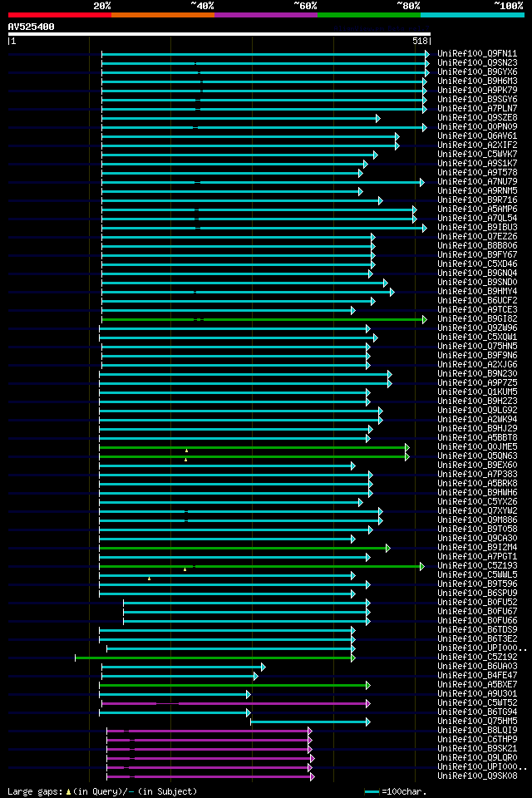The image size is (532, 798).
Task: Click the UniRef100_C5WWL5 label
Action: tap(477, 575)
